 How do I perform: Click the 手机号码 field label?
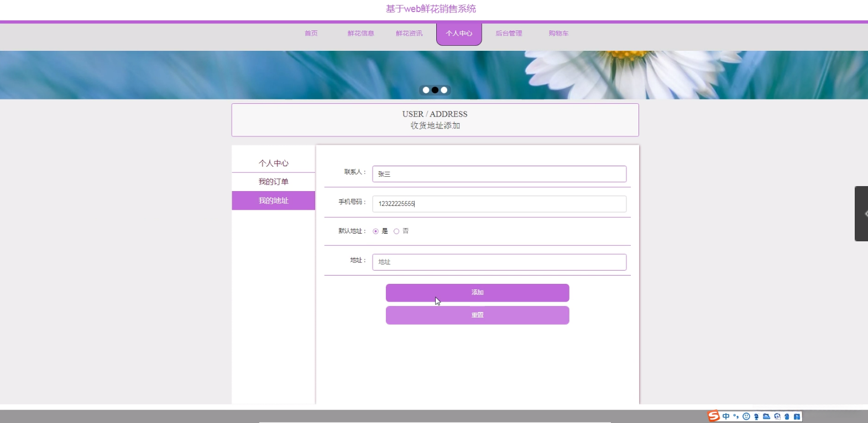(352, 202)
